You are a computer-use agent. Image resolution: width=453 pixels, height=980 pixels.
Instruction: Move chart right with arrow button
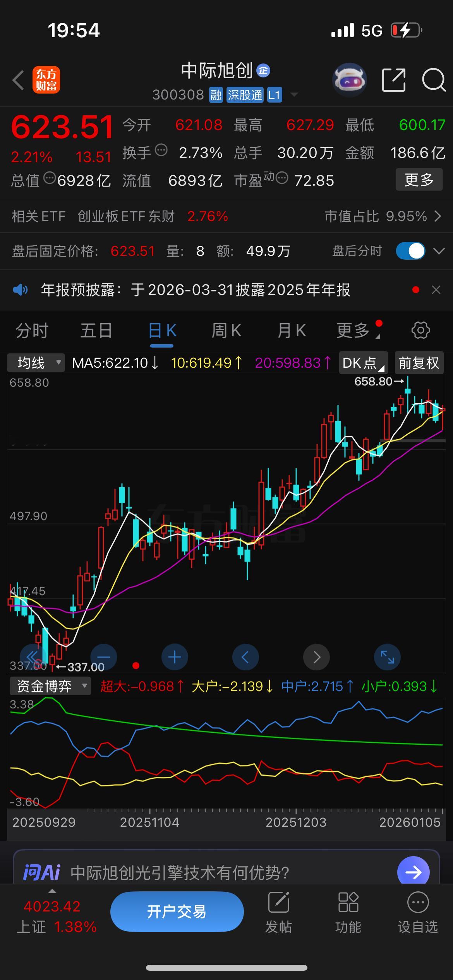pos(316,657)
